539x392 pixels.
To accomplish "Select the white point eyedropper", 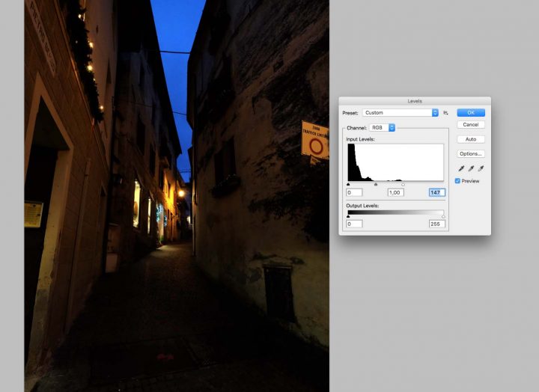I will (x=481, y=168).
